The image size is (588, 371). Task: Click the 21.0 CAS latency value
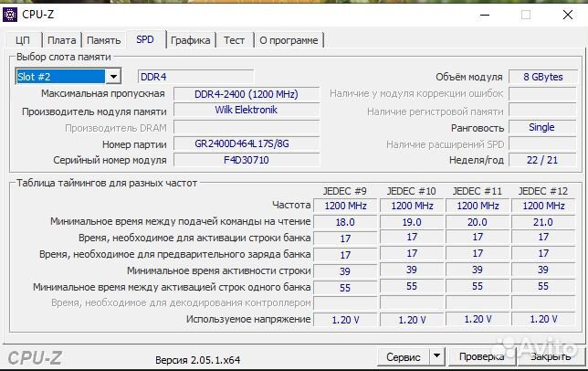543,222
